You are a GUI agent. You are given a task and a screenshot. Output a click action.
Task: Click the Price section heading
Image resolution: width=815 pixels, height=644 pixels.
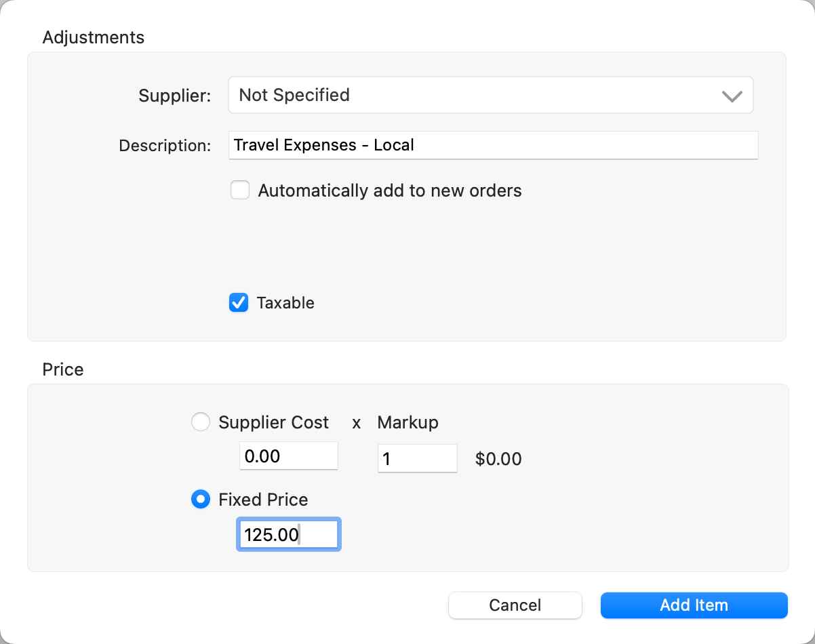[x=63, y=369]
